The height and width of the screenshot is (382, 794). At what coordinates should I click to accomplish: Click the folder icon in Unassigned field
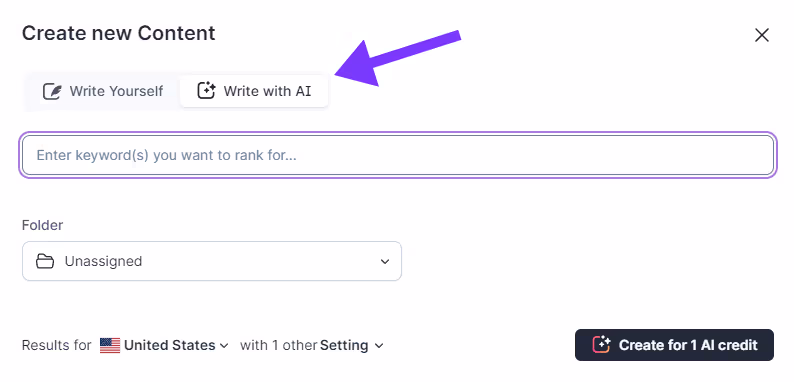tap(45, 261)
